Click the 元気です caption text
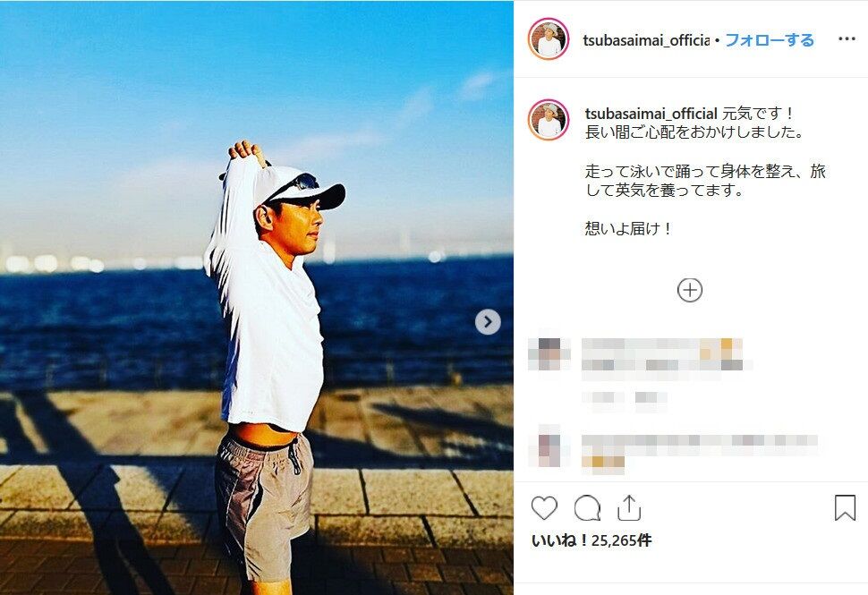The image size is (868, 595). tap(759, 114)
